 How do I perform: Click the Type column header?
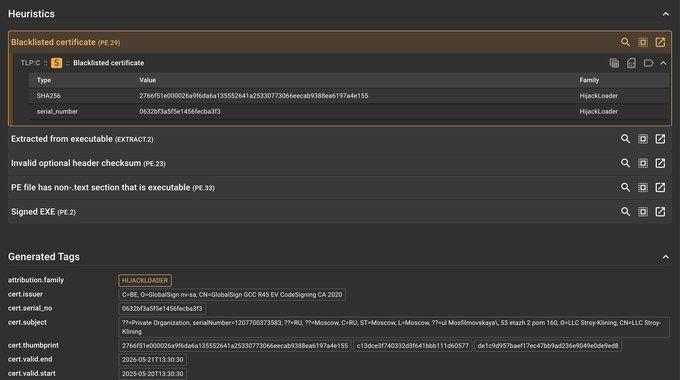click(44, 80)
